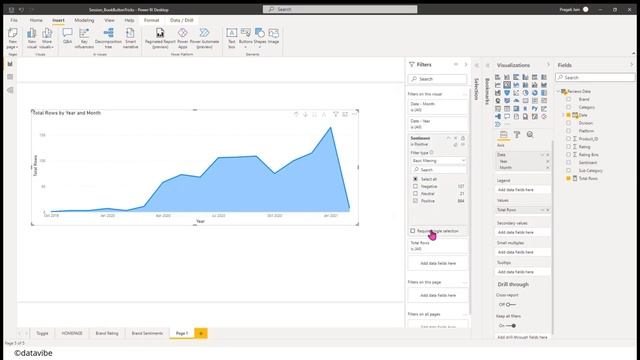Click the Fields pane Search box
This screenshot has width=640, height=360.
595,77
